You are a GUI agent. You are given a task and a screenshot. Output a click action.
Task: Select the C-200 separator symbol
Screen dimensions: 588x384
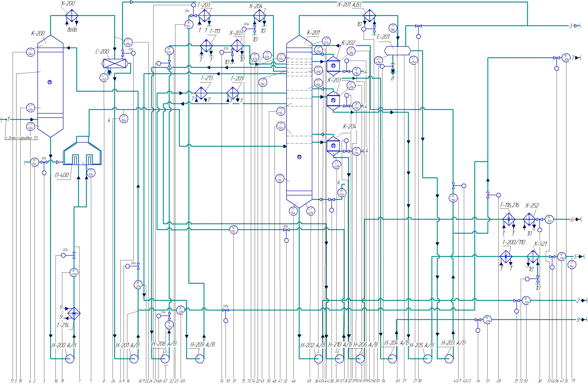click(115, 63)
